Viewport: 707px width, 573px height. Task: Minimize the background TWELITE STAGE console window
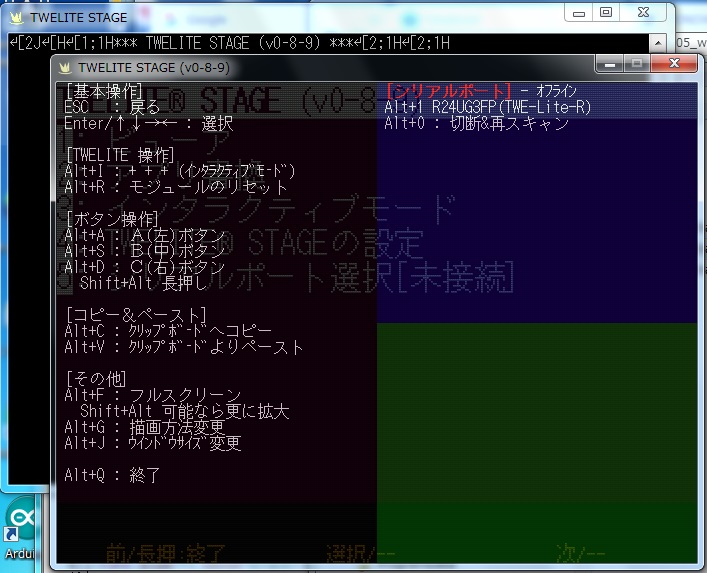click(578, 13)
